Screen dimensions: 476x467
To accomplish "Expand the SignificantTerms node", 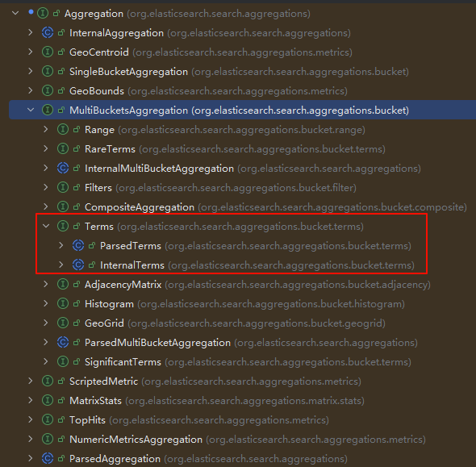I will pos(46,361).
